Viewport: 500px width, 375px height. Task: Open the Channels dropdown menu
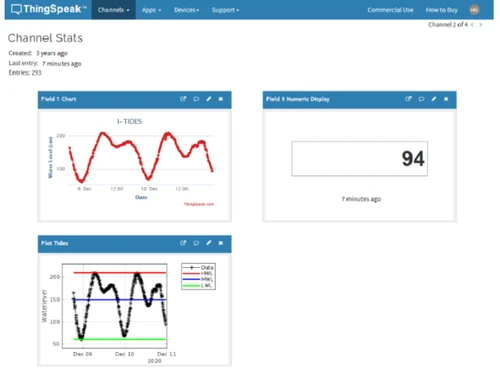click(x=114, y=10)
